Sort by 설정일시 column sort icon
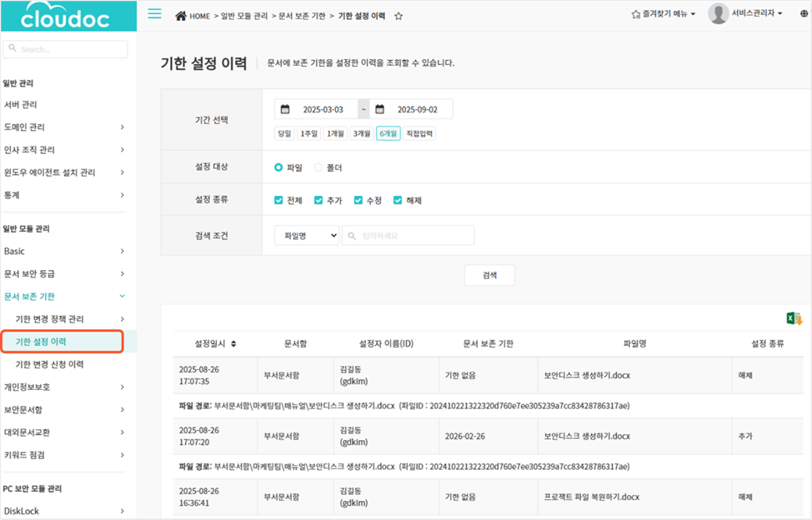 (x=233, y=343)
